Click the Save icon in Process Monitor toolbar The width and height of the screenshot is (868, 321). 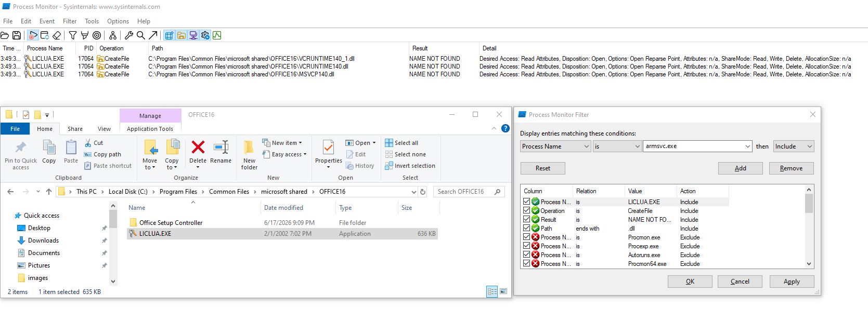(17, 35)
